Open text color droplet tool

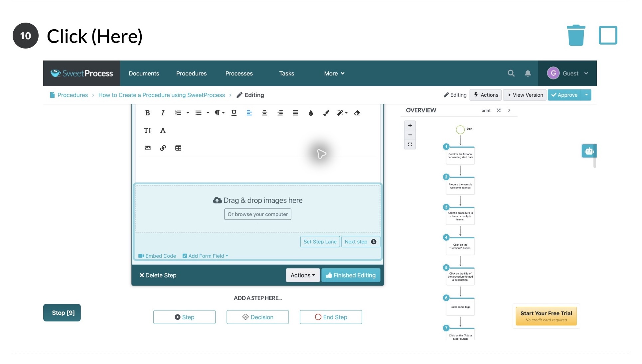tap(311, 113)
